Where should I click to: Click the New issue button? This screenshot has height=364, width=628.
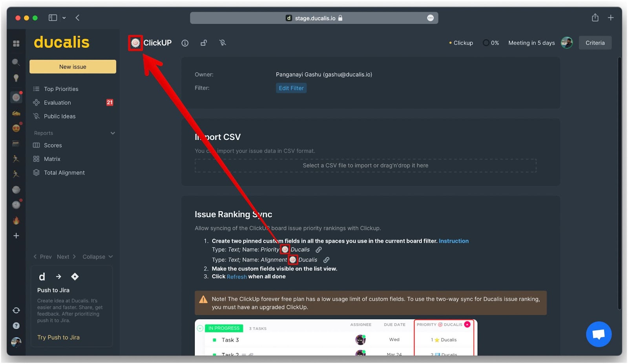point(73,67)
